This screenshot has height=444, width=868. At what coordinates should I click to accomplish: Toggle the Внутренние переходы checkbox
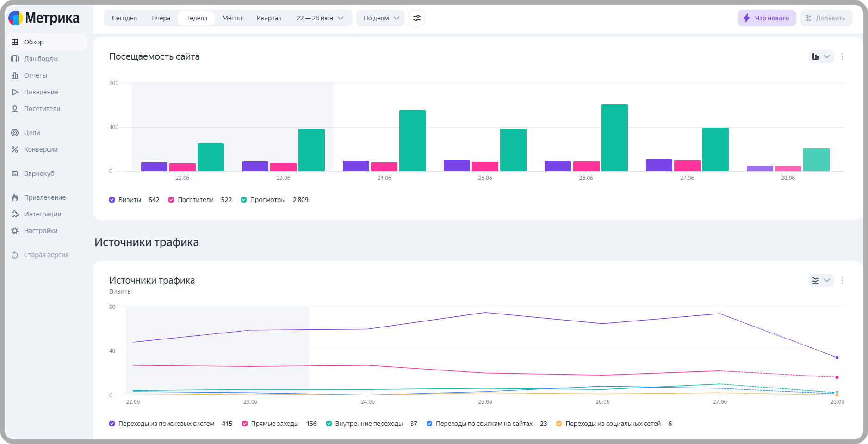pyautogui.click(x=329, y=424)
